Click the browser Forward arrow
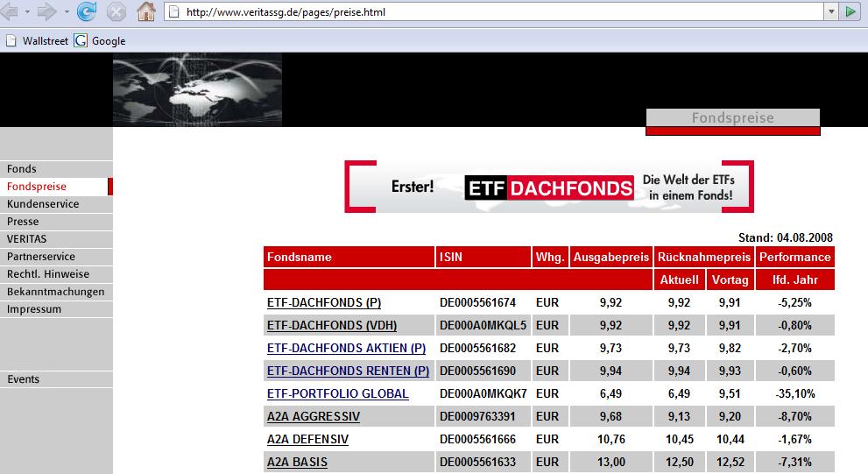The width and height of the screenshot is (868, 474). (x=47, y=11)
